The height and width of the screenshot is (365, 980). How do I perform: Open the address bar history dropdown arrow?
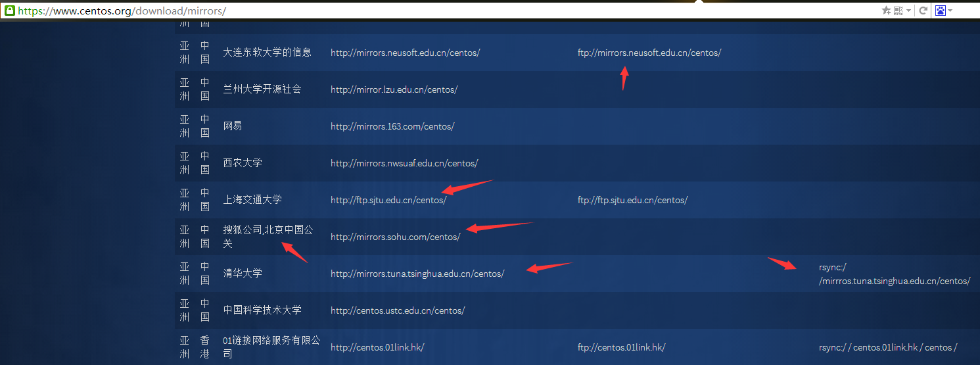(x=908, y=11)
